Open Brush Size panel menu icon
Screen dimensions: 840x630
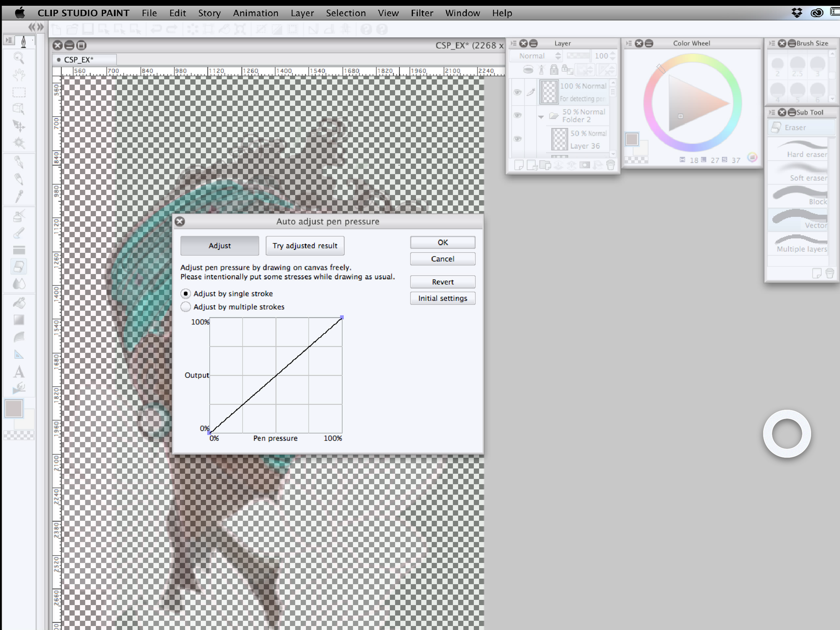pos(772,43)
